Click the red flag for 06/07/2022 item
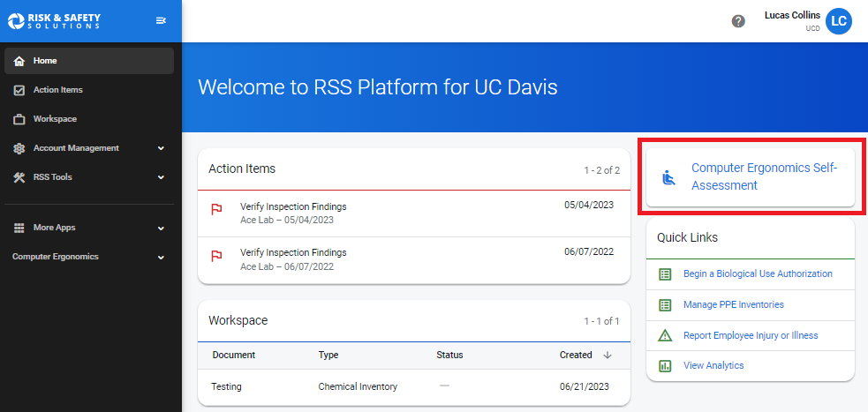Image resolution: width=868 pixels, height=412 pixels. pyautogui.click(x=217, y=255)
